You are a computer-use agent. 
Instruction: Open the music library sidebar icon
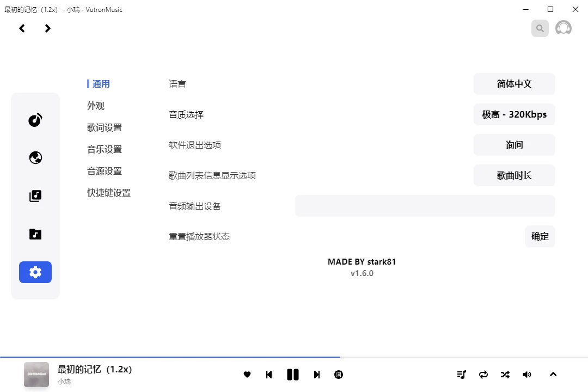[35, 196]
